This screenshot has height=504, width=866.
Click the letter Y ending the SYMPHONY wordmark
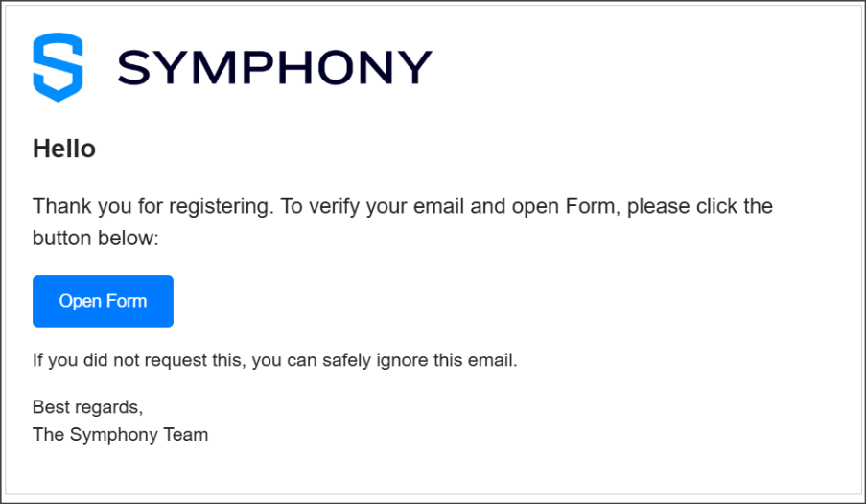point(414,67)
